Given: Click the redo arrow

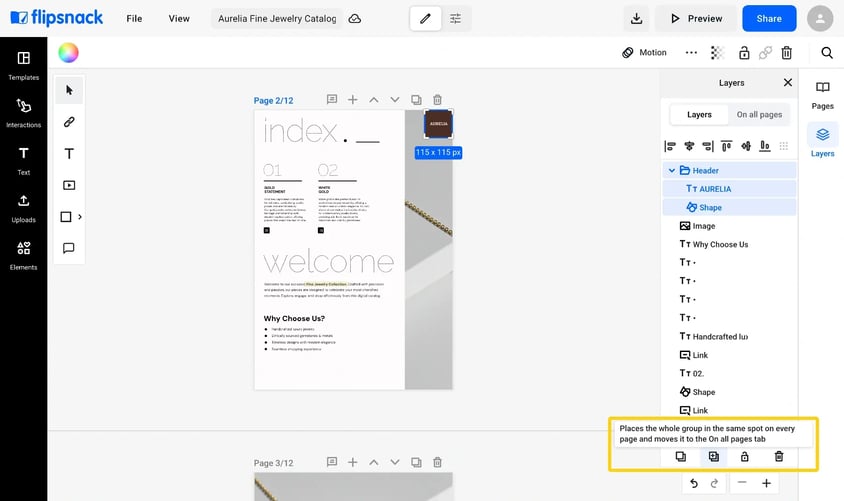Looking at the screenshot, I should tap(714, 483).
